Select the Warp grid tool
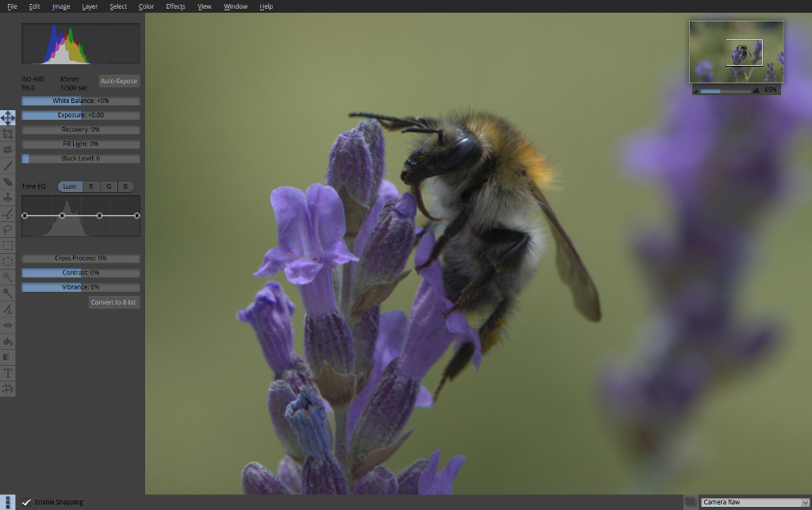 [x=8, y=389]
